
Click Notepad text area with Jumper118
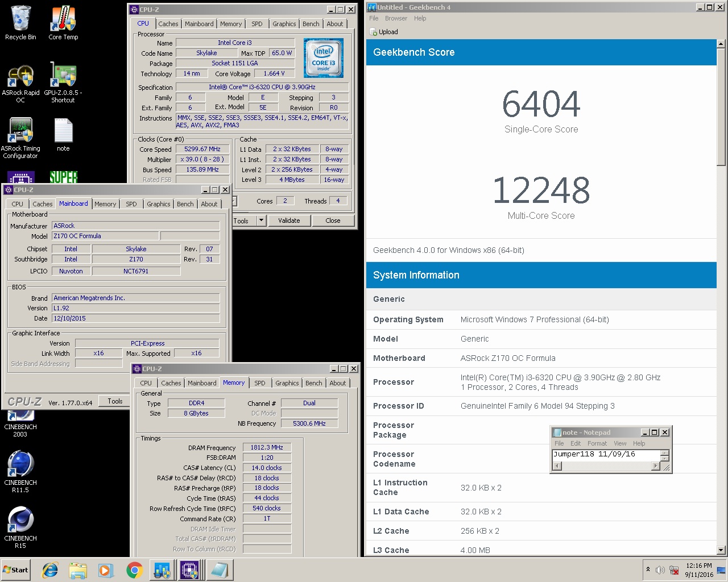pos(606,455)
